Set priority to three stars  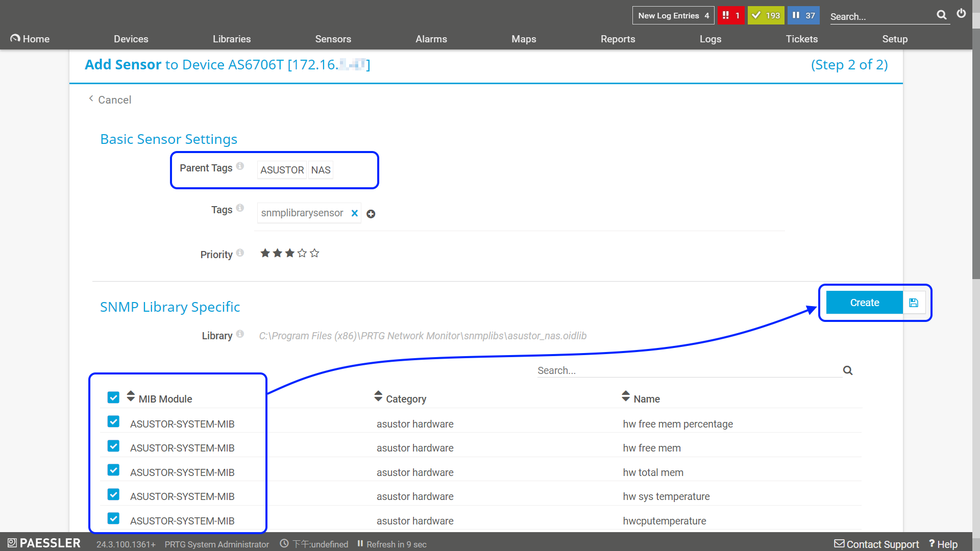(x=290, y=253)
